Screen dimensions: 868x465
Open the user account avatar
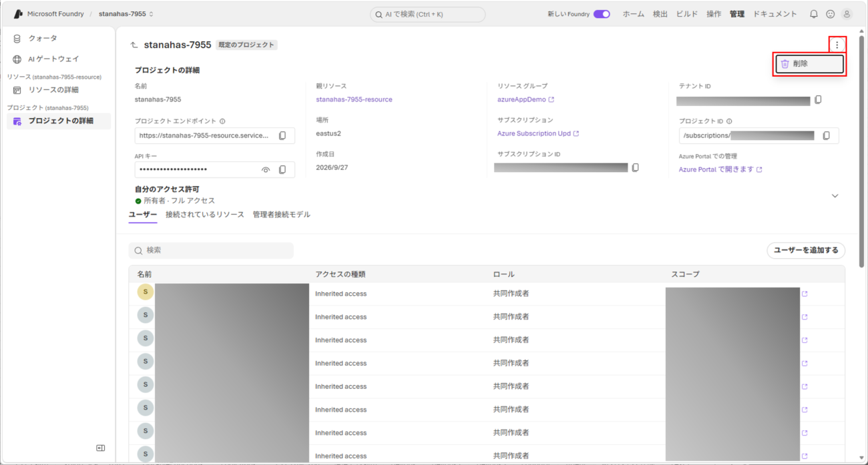(847, 14)
